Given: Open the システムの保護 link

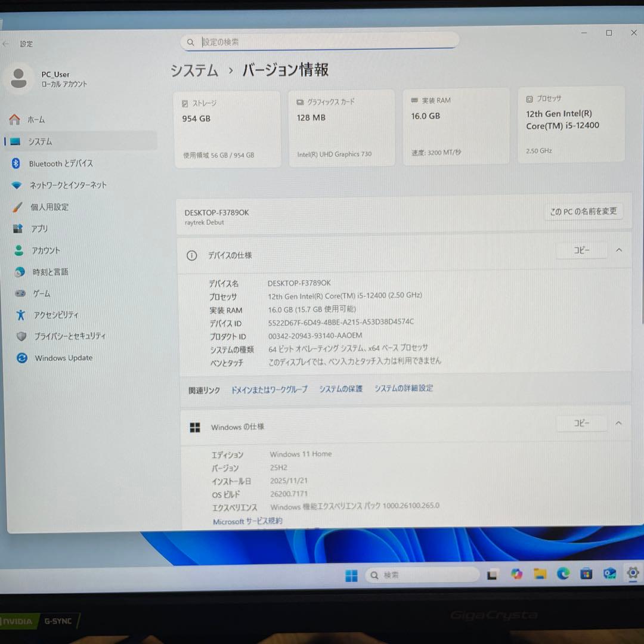Looking at the screenshot, I should click(x=340, y=388).
